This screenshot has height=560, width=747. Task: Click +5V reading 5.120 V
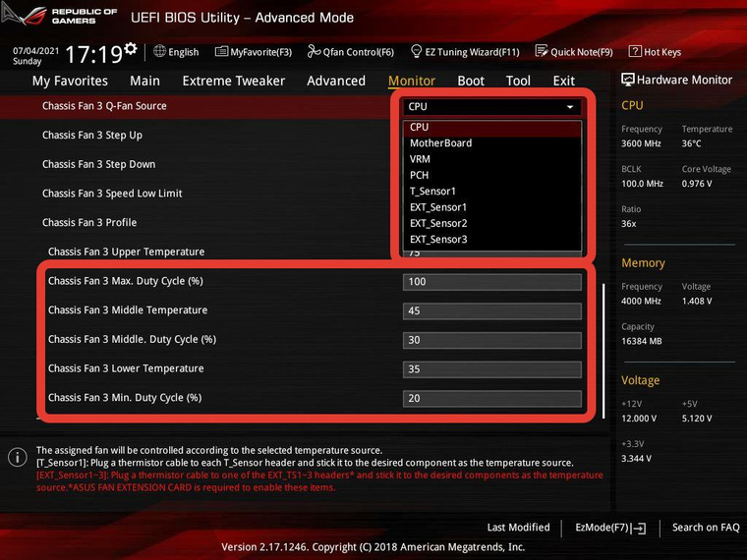pos(697,419)
